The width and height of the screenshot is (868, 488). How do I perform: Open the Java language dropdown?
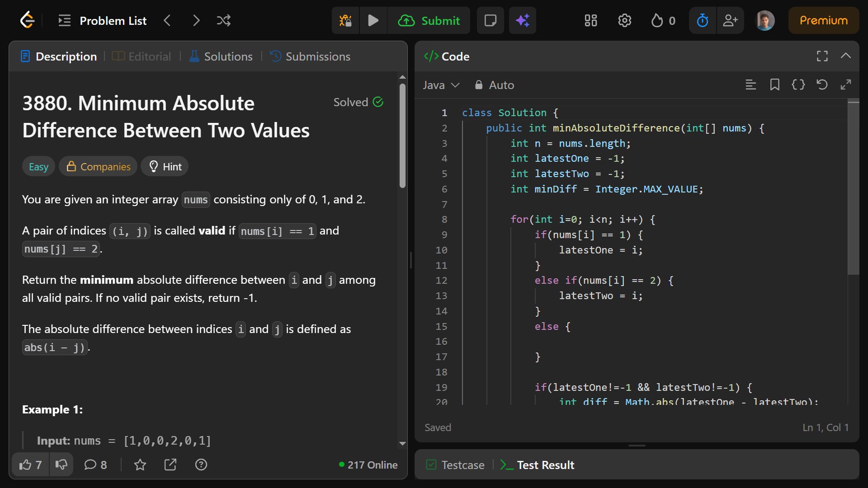click(x=441, y=85)
